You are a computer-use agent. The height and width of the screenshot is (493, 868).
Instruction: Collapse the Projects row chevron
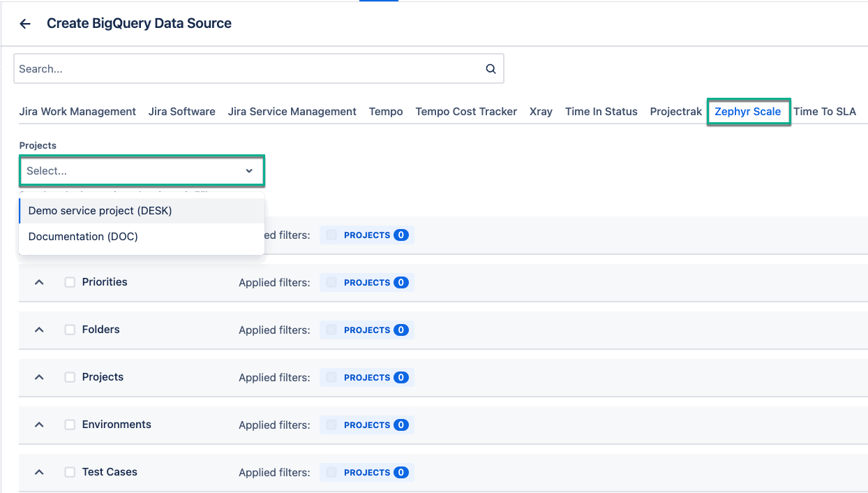point(40,377)
